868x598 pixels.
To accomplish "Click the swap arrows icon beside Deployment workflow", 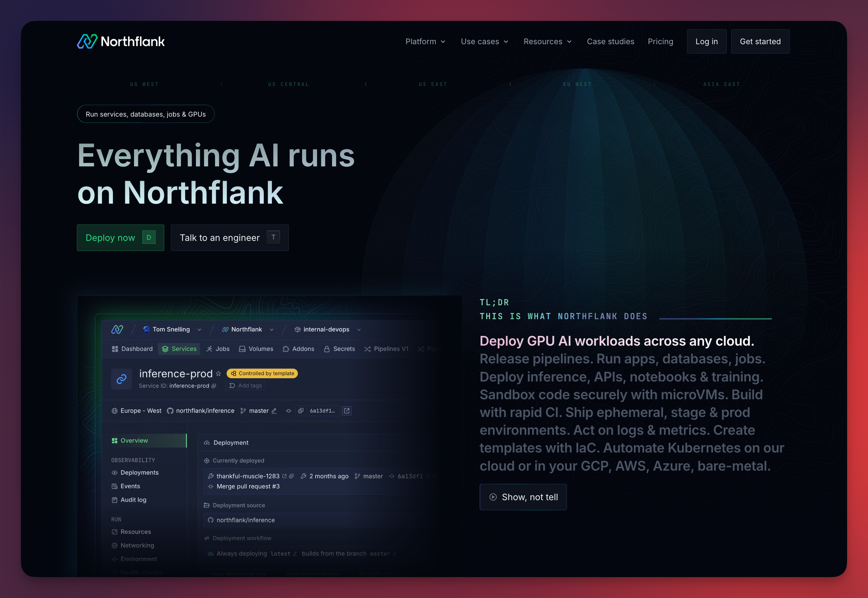I will pos(206,538).
